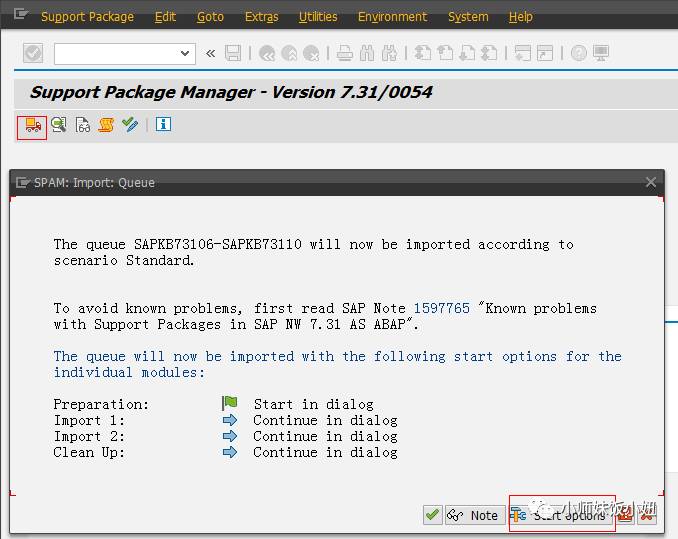Click the Print icon in toolbar
The width and height of the screenshot is (678, 539).
coord(345,54)
